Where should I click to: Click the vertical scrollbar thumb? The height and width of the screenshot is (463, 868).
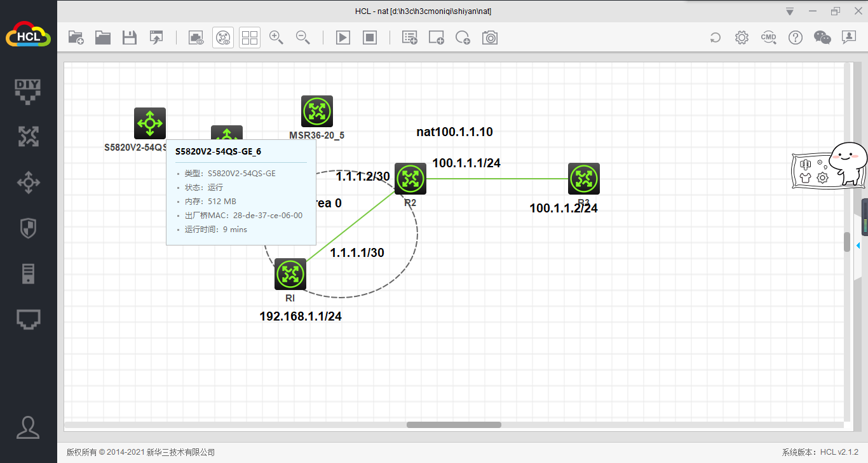pos(847,242)
